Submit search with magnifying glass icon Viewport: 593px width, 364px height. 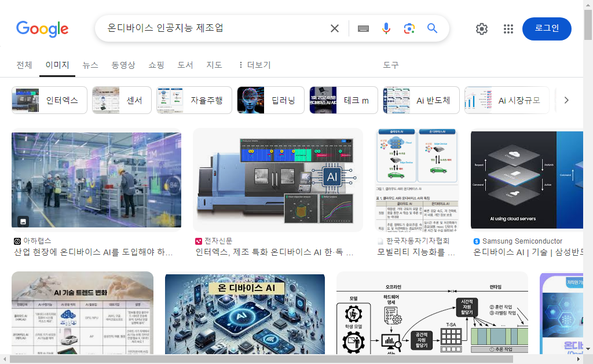432,28
